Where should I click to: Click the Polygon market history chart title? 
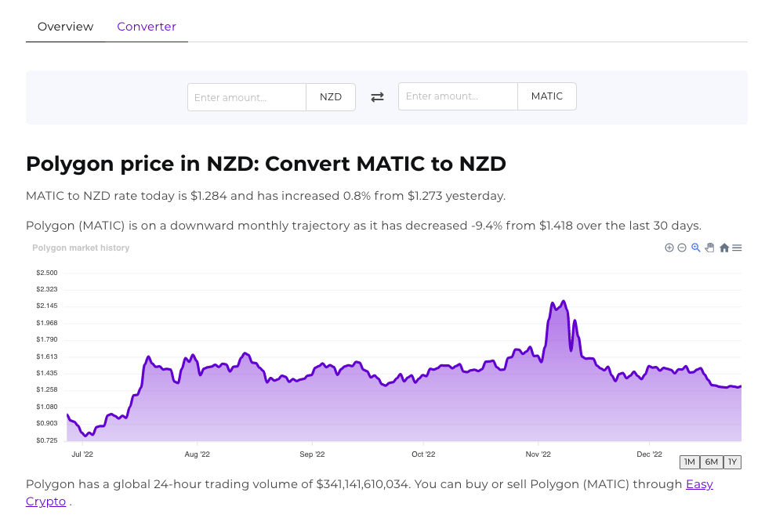[x=81, y=248]
